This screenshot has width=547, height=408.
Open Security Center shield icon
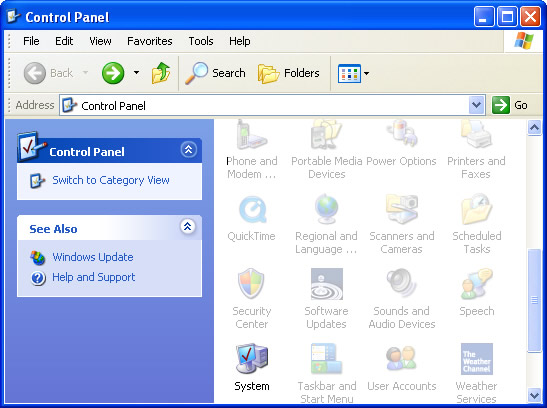(251, 284)
